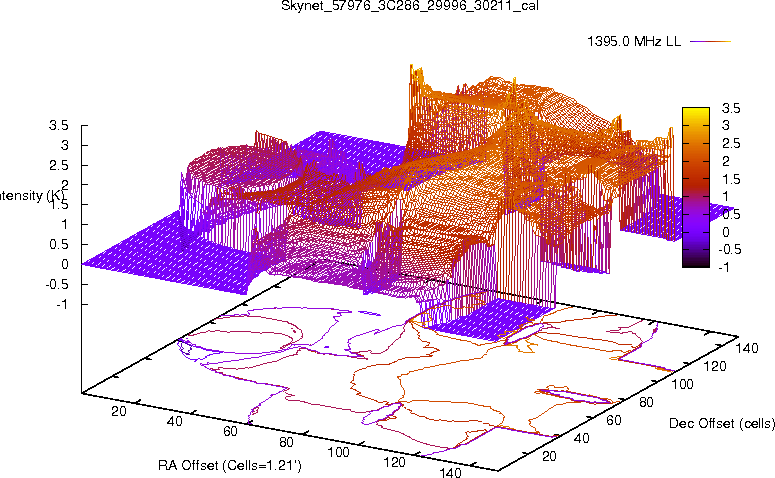Click the 3.5 tick on the intensity axis
The image size is (775, 478).
(58, 126)
